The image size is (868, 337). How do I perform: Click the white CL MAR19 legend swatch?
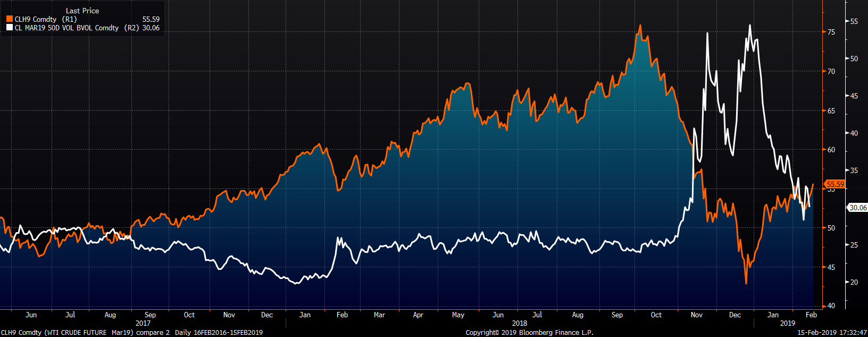(9, 28)
